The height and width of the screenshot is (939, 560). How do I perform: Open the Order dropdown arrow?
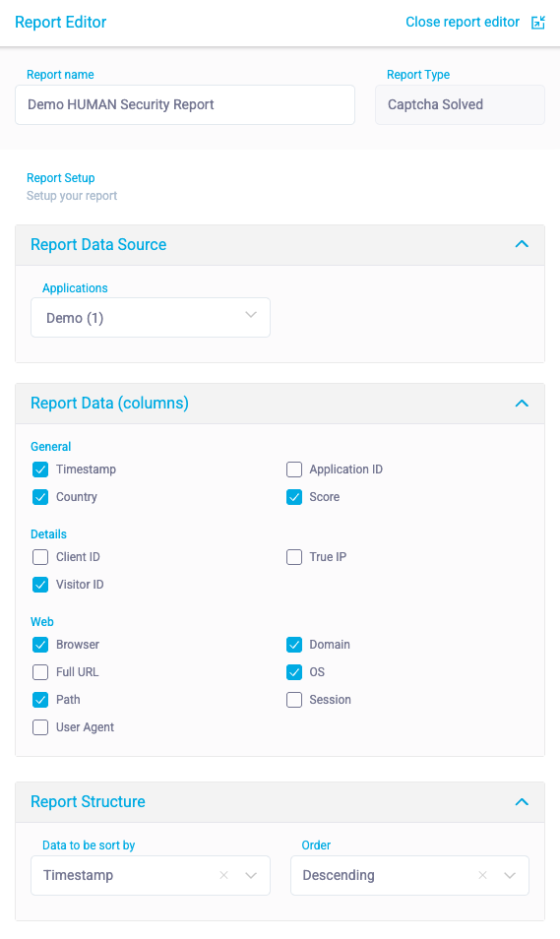[510, 876]
